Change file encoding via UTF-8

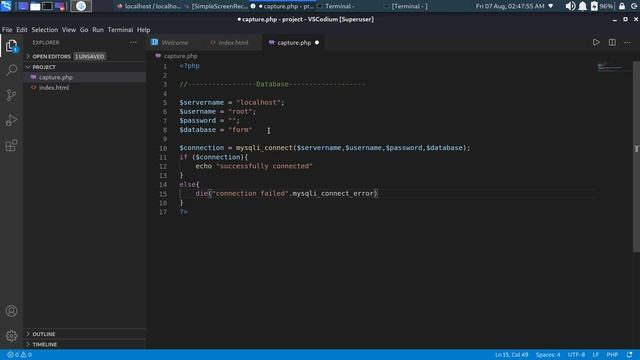tap(576, 355)
